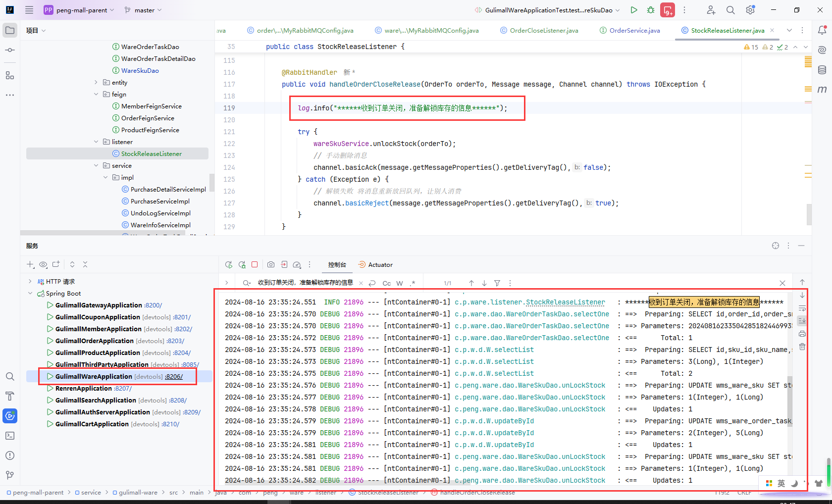832x504 pixels.
Task: Rerun the service in the console toolbar
Action: (228, 265)
